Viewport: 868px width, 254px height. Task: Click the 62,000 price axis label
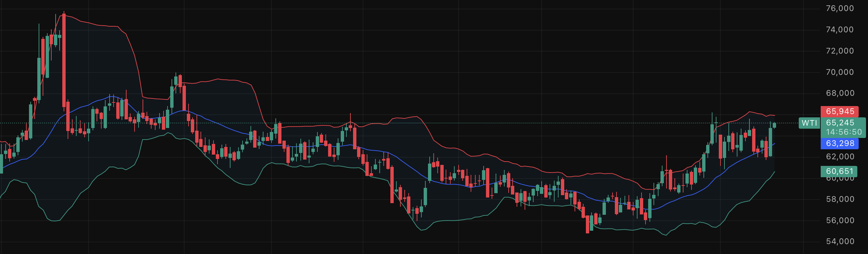click(x=840, y=157)
